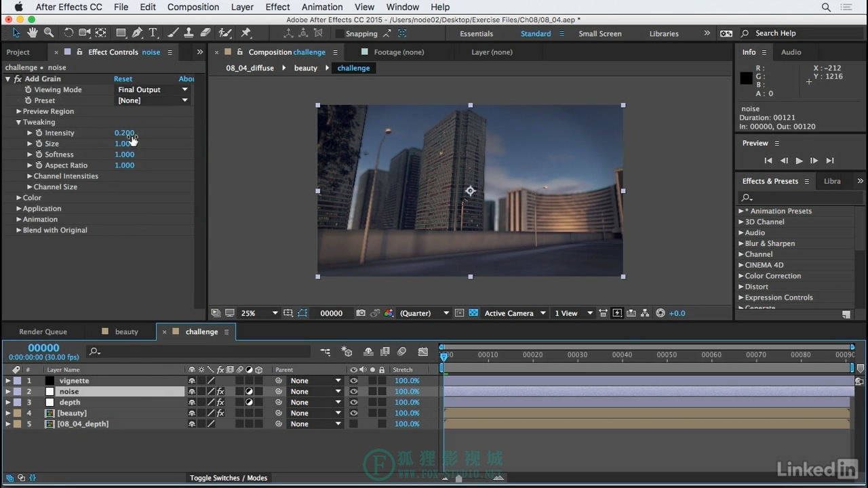Select the Eraser tool
868x488 pixels.
205,33
